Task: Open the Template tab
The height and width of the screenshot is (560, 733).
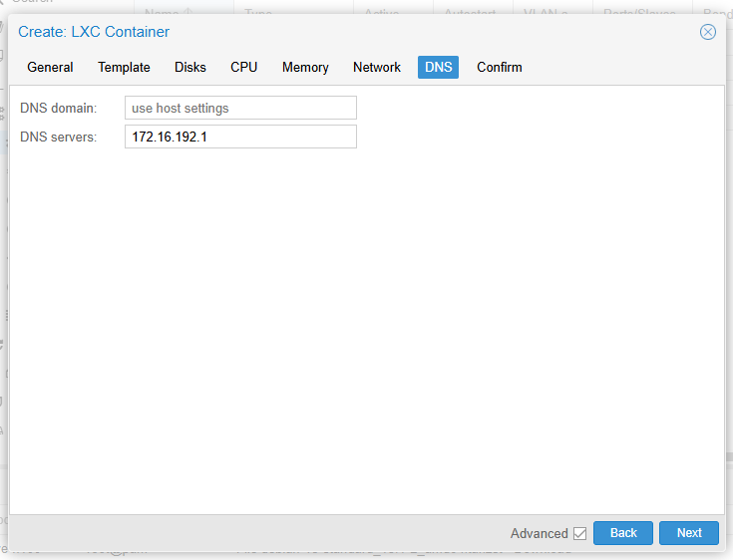Action: click(124, 68)
